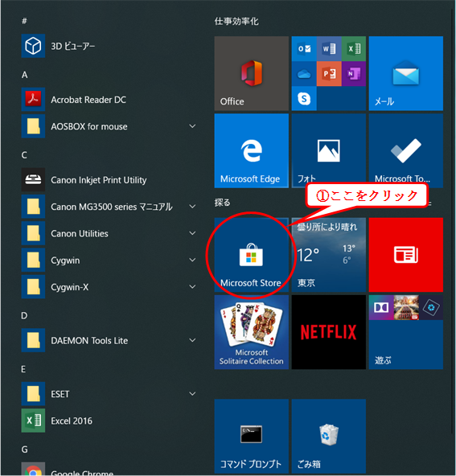
Task: Open the Dolby icon in 遊ぶ tile
Action: tap(381, 307)
